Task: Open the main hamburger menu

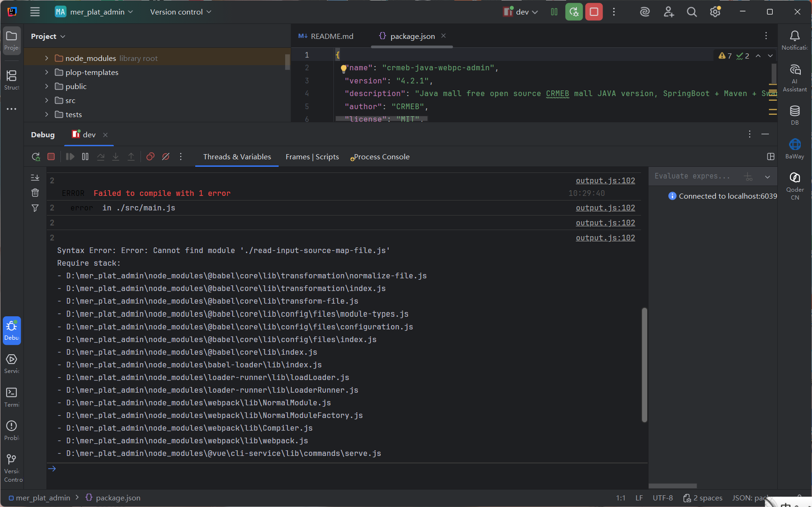Action: (x=35, y=12)
